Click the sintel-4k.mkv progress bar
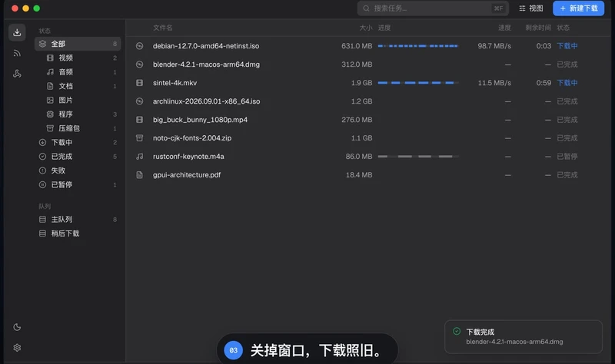This screenshot has height=364, width=615. [x=418, y=83]
